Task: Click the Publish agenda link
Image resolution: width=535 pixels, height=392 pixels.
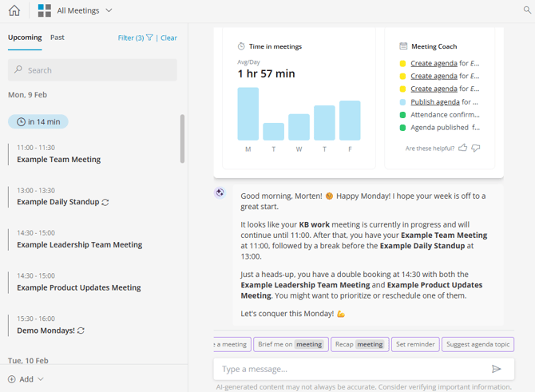Action: [x=434, y=102]
